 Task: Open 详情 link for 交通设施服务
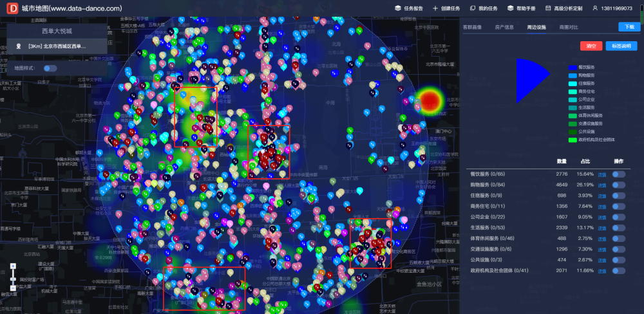click(x=601, y=249)
